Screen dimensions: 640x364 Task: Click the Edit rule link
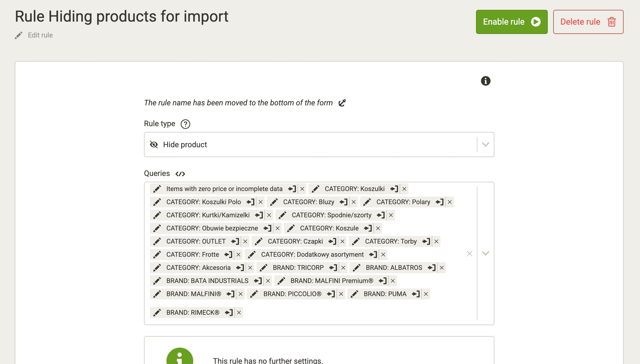(x=40, y=35)
